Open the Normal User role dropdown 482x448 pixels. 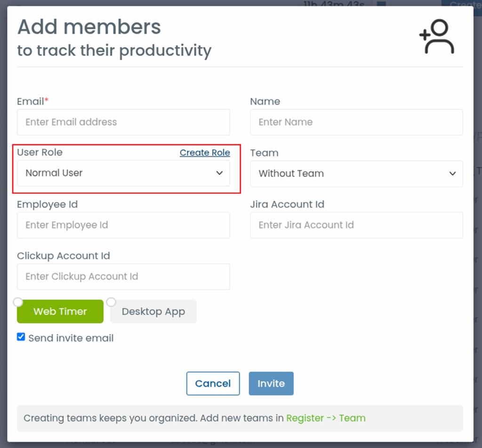tap(123, 173)
